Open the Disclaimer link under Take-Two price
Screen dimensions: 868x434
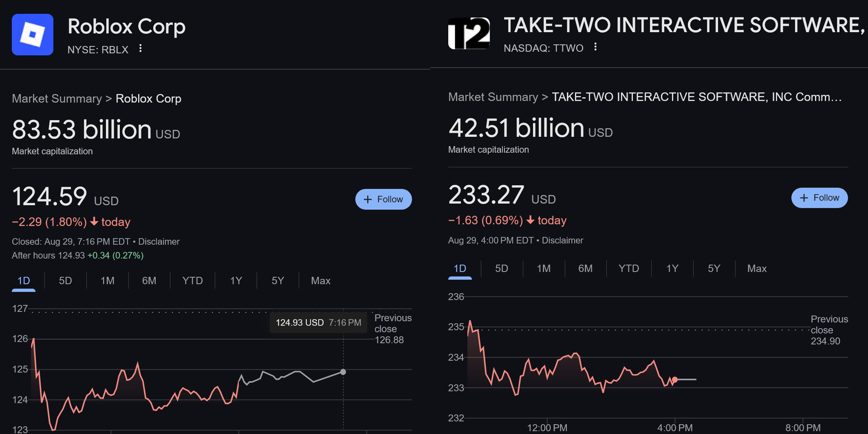tap(562, 240)
